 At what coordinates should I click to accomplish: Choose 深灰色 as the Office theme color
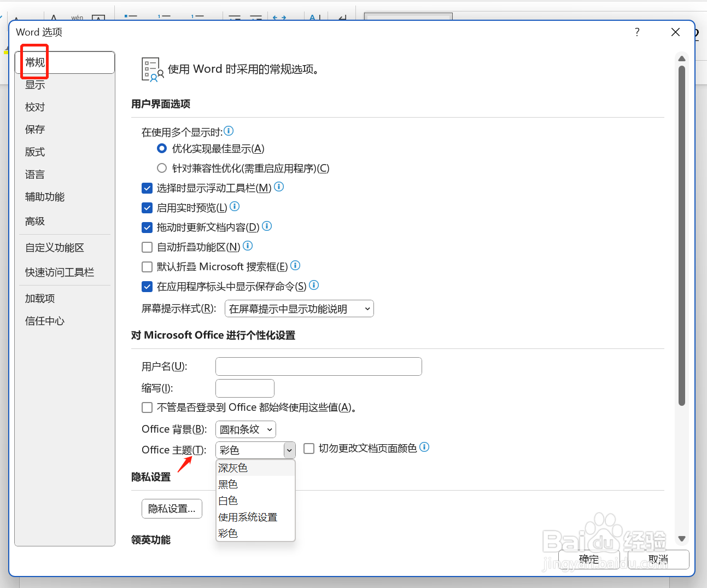click(x=232, y=468)
